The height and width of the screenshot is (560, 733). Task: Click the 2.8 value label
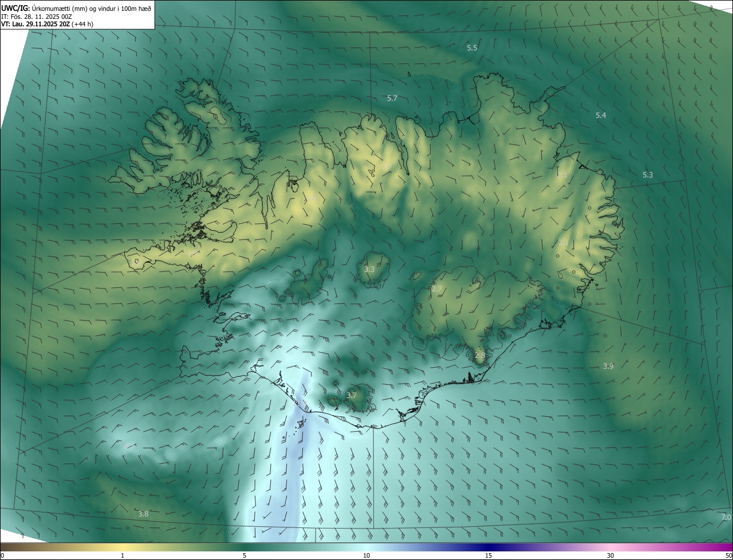coord(480,356)
